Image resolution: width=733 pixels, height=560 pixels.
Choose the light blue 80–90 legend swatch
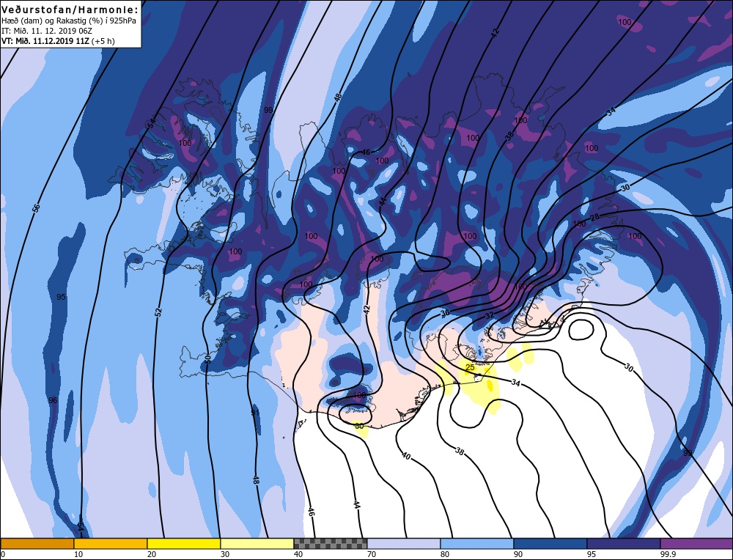(x=477, y=543)
